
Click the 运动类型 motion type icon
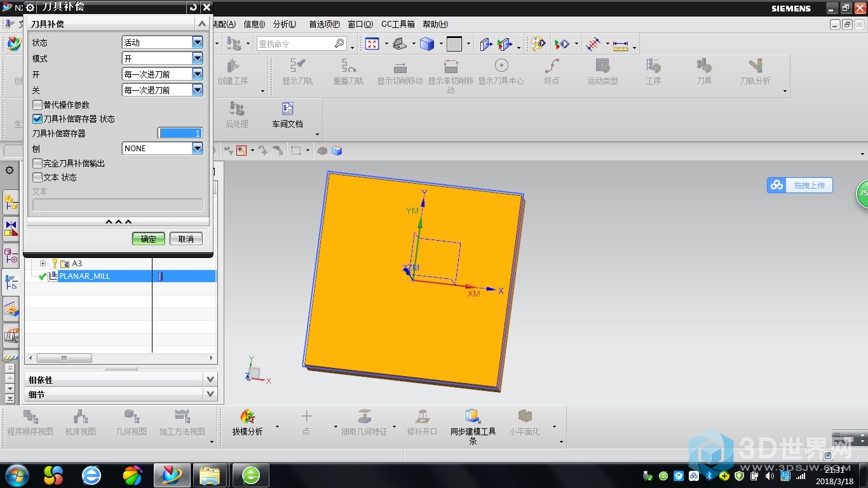[x=602, y=65]
